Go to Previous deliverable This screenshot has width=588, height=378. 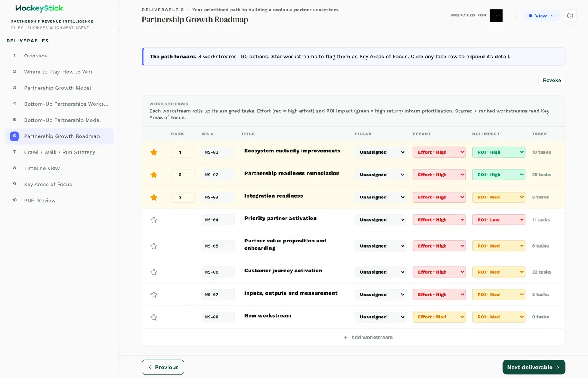tap(163, 367)
